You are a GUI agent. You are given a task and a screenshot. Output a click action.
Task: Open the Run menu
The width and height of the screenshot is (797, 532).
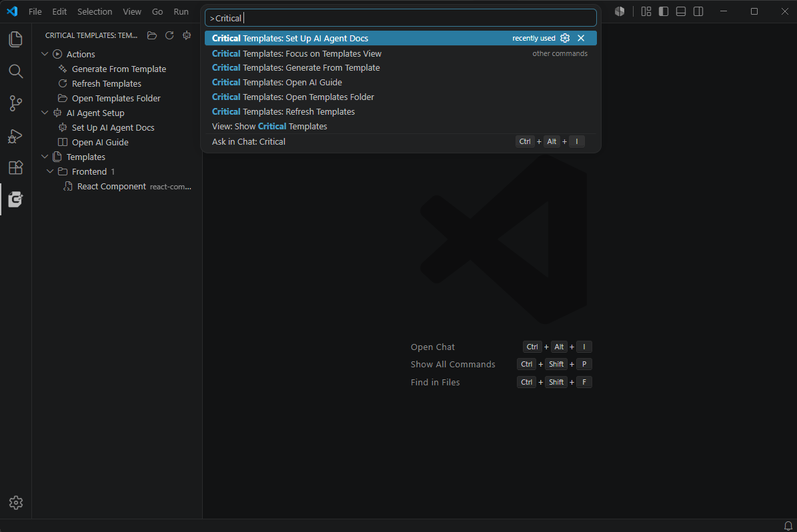pyautogui.click(x=181, y=11)
